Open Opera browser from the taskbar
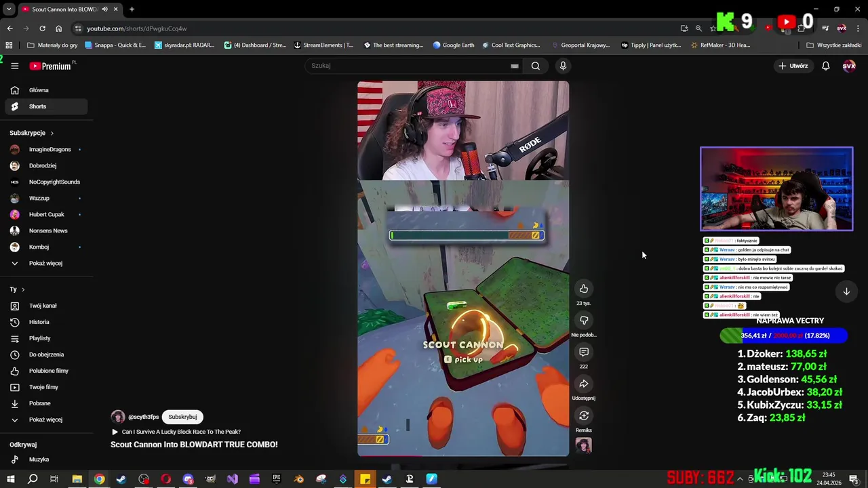Screen dimensions: 868x488 [x=165, y=479]
